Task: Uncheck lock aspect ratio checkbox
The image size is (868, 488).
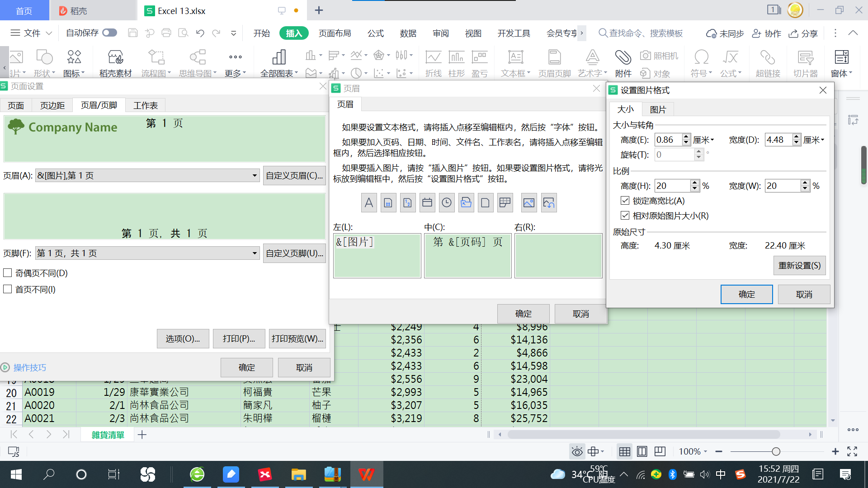Action: 625,201
